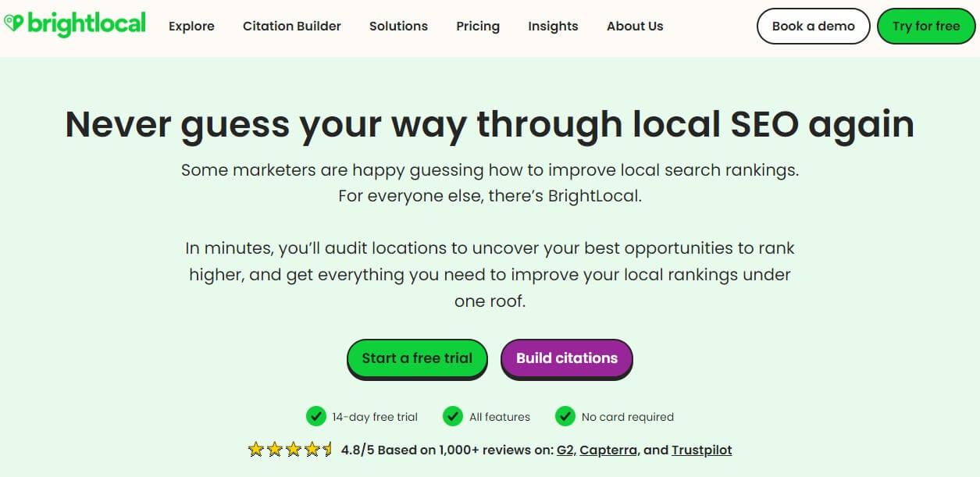This screenshot has height=477, width=980.
Task: Click the Book a demo button
Action: coord(813,26)
